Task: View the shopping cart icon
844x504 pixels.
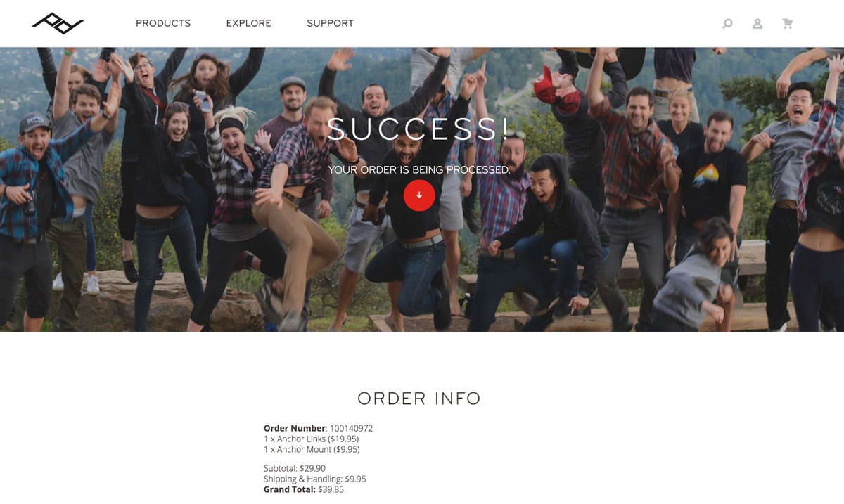Action: coord(787,24)
